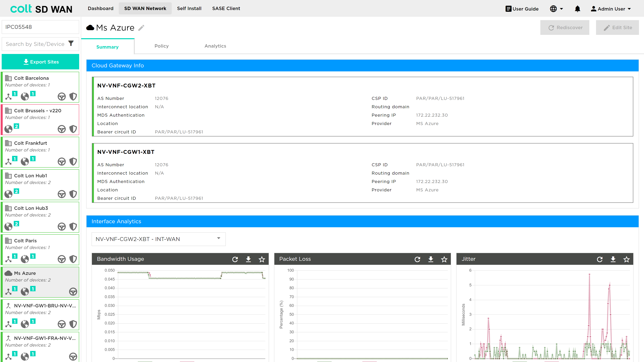Viewport: 644px width, 362px height.
Task: Open the Analytics tab
Action: click(215, 46)
